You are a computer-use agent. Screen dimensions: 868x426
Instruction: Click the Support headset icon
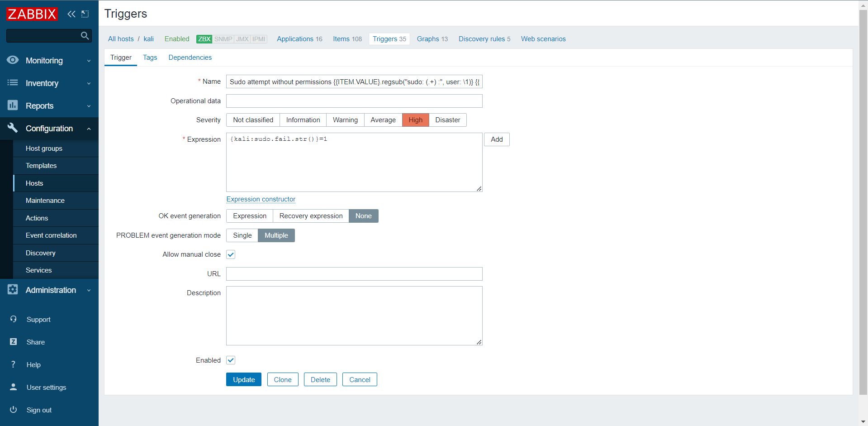(14, 319)
